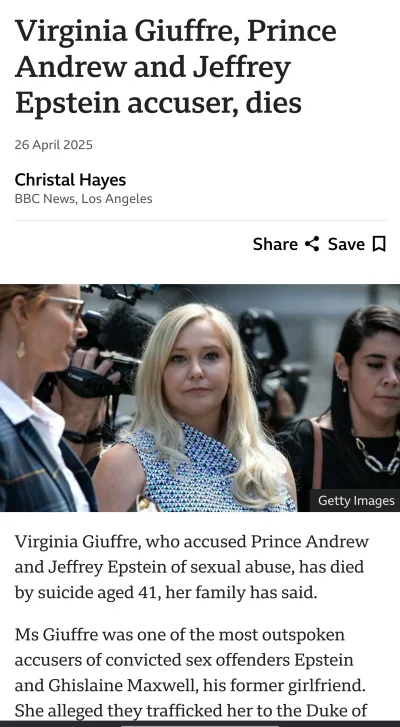
Task: Tap the bookmark icon beside Save
Action: tap(379, 244)
